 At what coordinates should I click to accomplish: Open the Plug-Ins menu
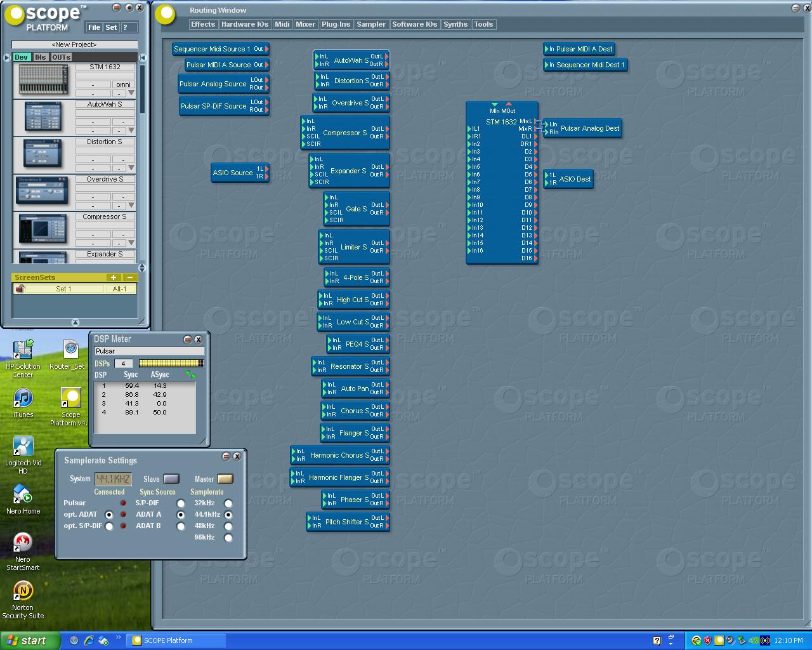pyautogui.click(x=336, y=24)
